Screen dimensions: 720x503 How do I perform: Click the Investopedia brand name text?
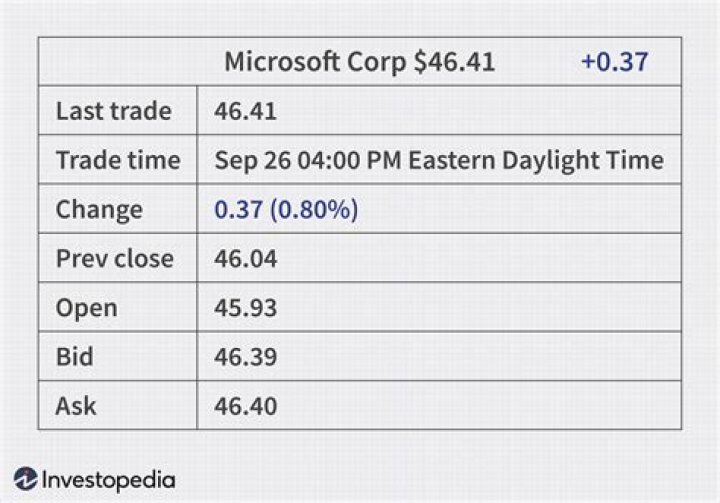(x=108, y=479)
